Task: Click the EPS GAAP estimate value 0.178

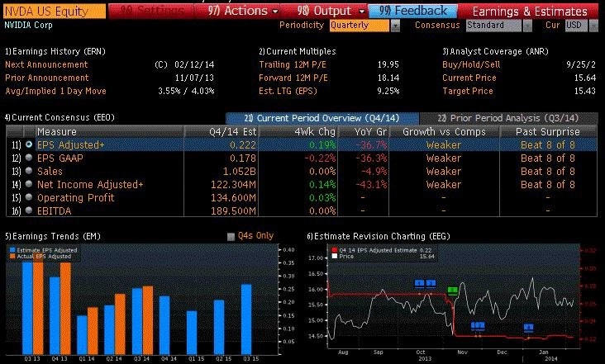Action: pos(243,158)
